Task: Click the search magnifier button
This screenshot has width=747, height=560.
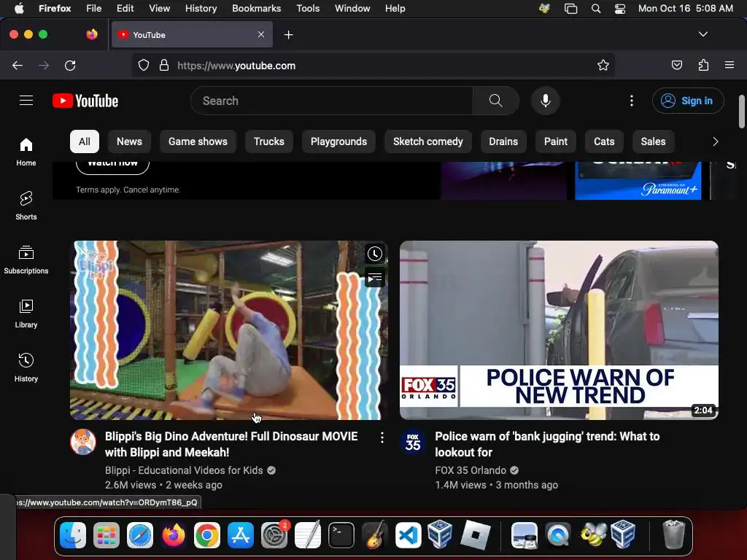Action: tap(495, 101)
